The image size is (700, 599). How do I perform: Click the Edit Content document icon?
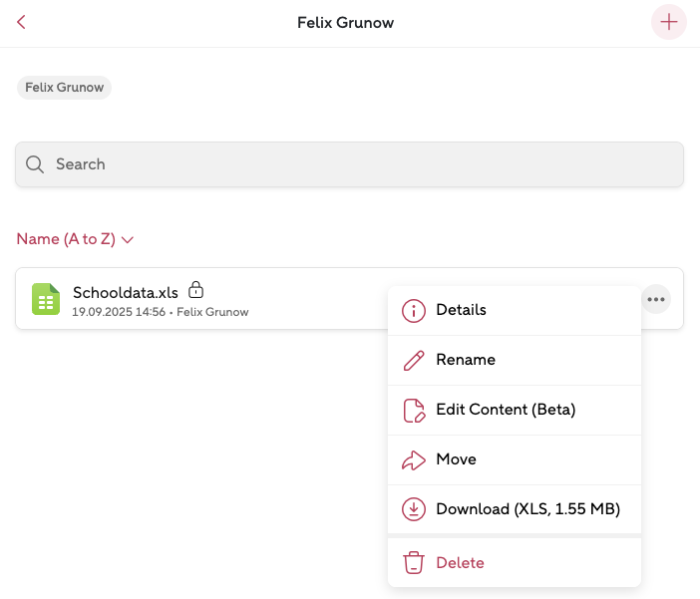coord(413,411)
